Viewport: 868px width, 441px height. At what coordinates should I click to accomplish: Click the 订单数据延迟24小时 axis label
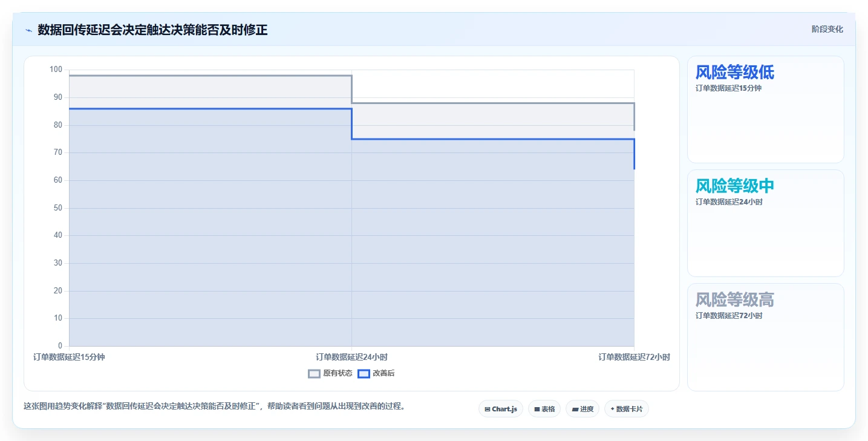[351, 357]
